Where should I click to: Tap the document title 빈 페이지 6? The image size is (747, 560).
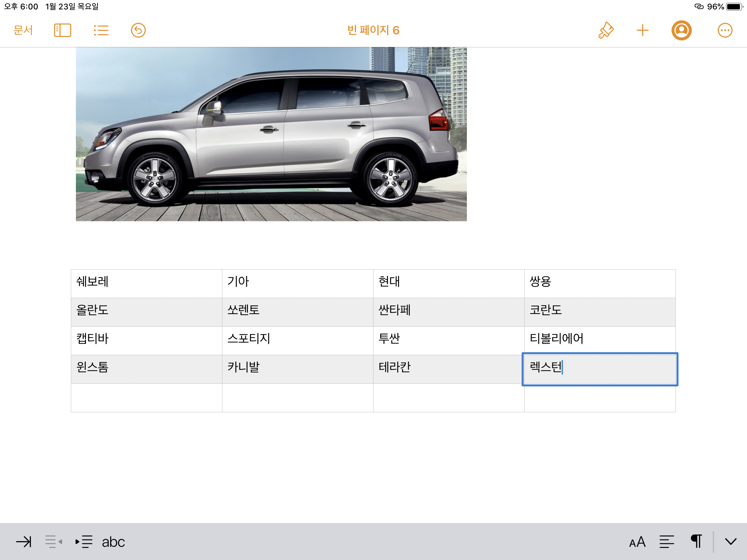tap(373, 30)
